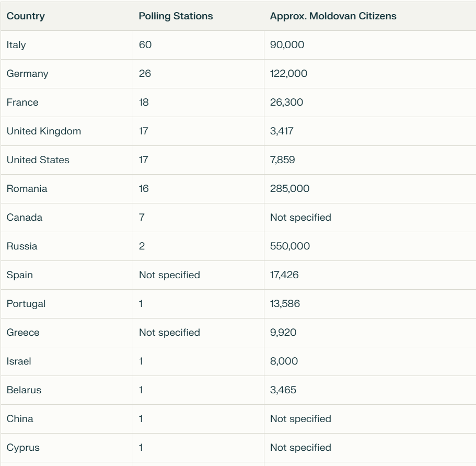The image size is (476, 466).
Task: Select United States citizens value 7,859
Action: tap(283, 160)
